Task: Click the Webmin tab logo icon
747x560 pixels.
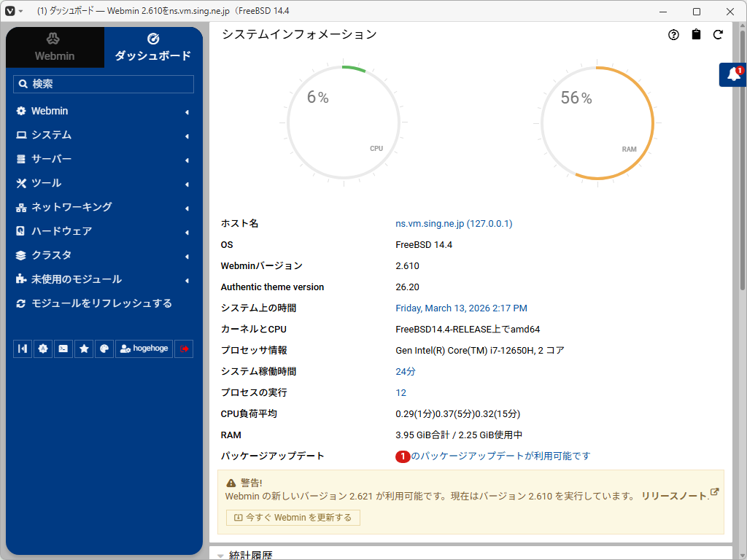Action: pyautogui.click(x=53, y=39)
